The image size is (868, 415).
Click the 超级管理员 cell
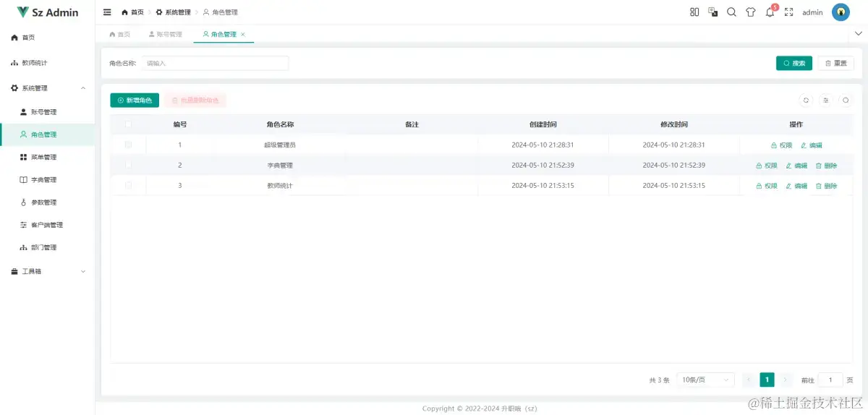click(x=280, y=145)
